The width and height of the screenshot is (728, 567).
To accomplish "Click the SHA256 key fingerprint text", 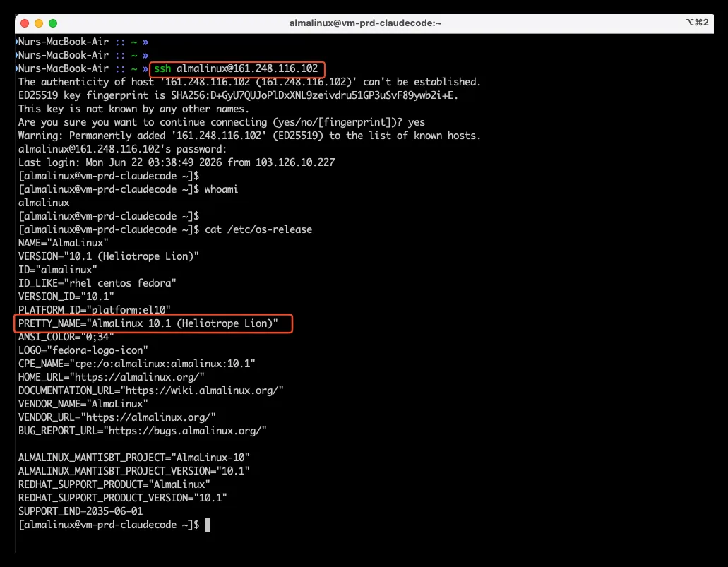I will click(314, 95).
